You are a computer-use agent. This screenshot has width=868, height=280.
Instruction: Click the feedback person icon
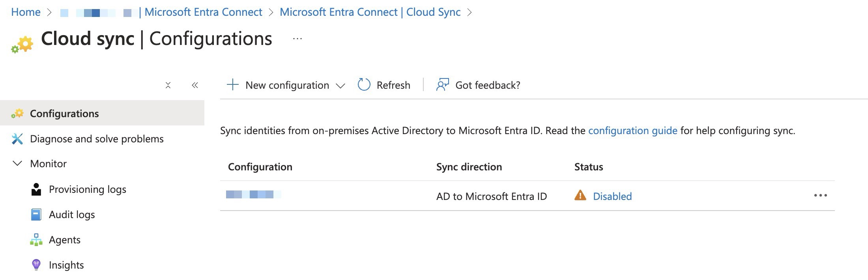click(443, 85)
